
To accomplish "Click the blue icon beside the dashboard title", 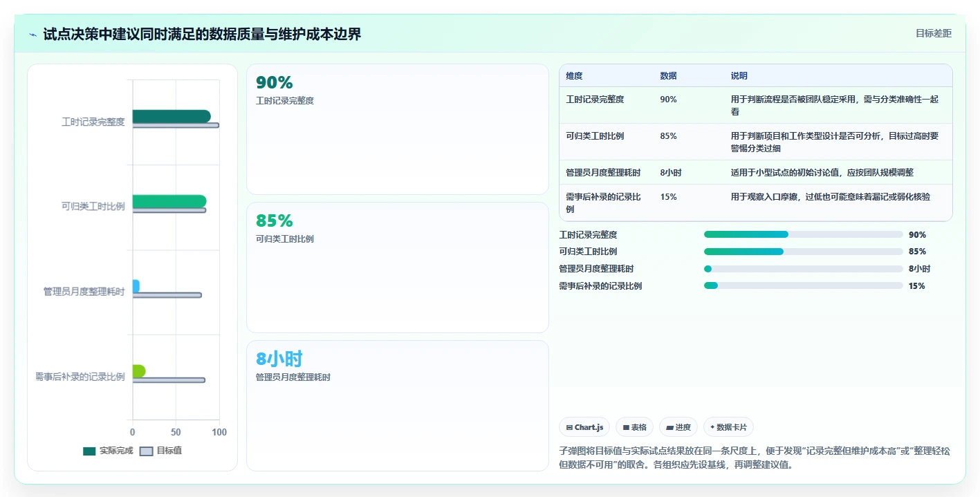I will 33,35.
